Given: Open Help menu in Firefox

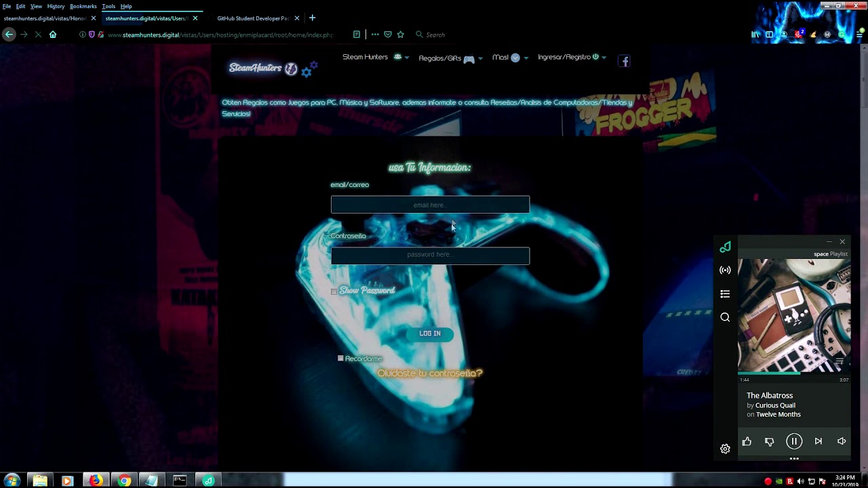Looking at the screenshot, I should (x=126, y=6).
